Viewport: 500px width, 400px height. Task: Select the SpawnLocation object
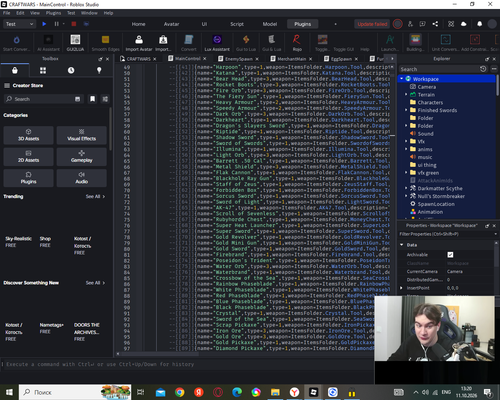tap(436, 204)
